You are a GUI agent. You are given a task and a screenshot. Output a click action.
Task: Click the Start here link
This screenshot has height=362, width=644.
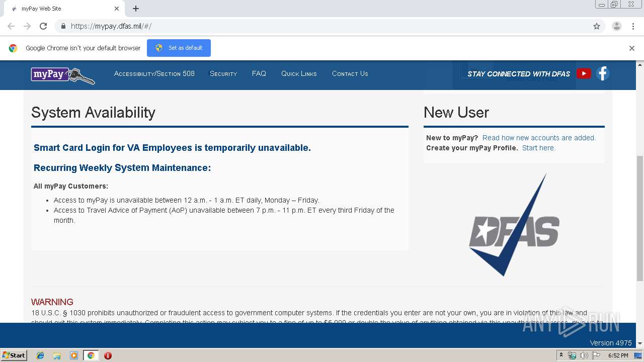coord(539,148)
